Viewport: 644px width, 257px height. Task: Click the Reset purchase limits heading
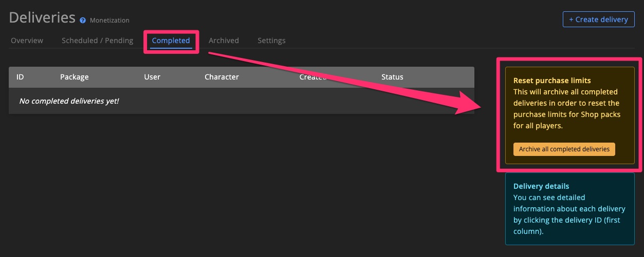(552, 81)
